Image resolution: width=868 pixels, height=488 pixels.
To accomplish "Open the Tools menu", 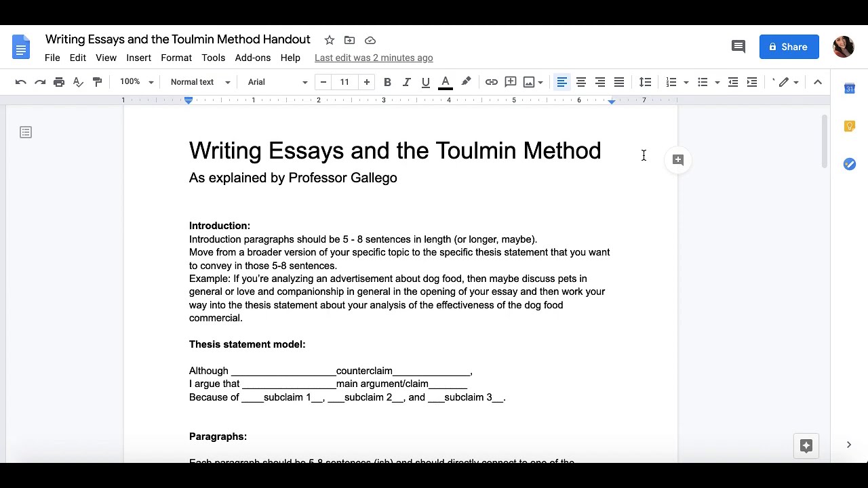I will click(x=213, y=58).
